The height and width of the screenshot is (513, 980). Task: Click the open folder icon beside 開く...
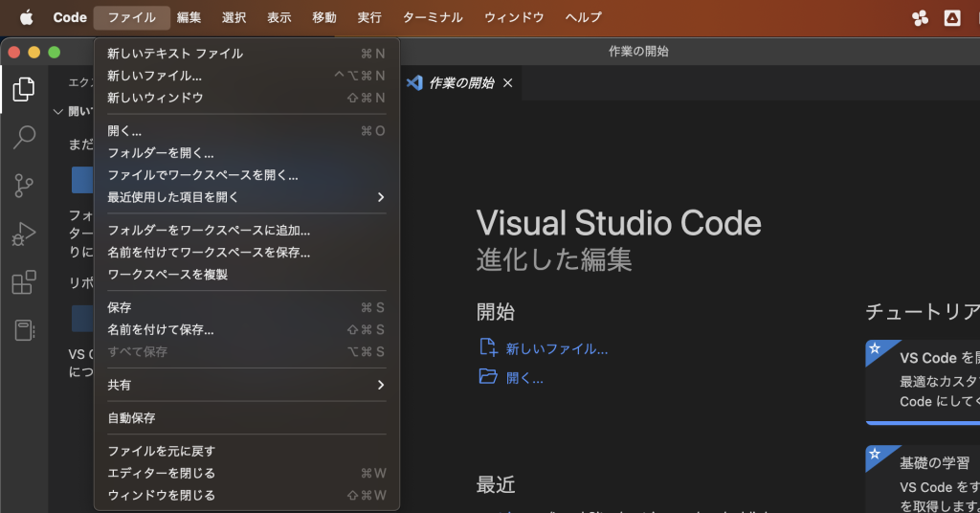[x=487, y=377]
